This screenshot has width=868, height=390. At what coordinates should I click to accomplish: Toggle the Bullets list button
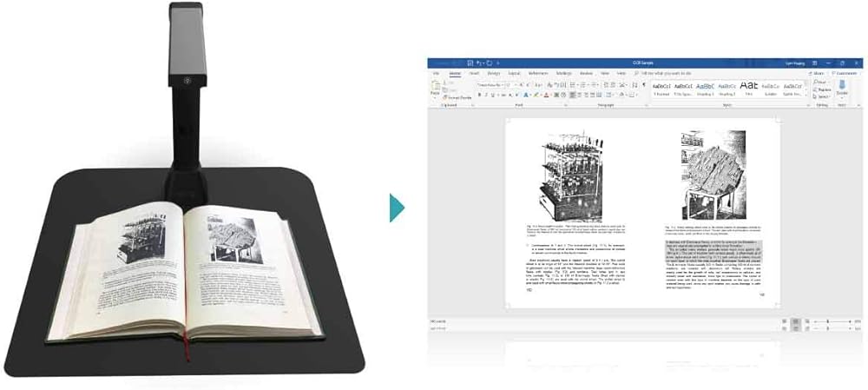point(574,85)
